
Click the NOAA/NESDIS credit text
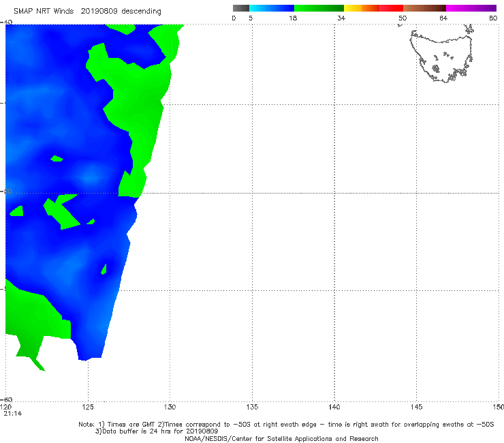pyautogui.click(x=281, y=438)
